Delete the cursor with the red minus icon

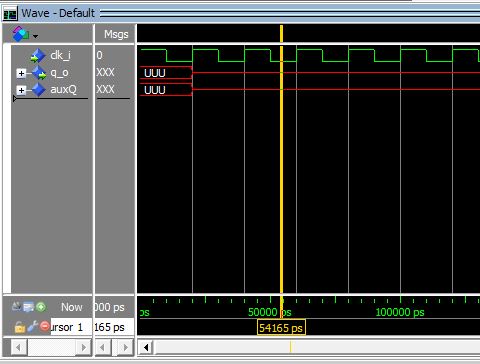coord(45,326)
